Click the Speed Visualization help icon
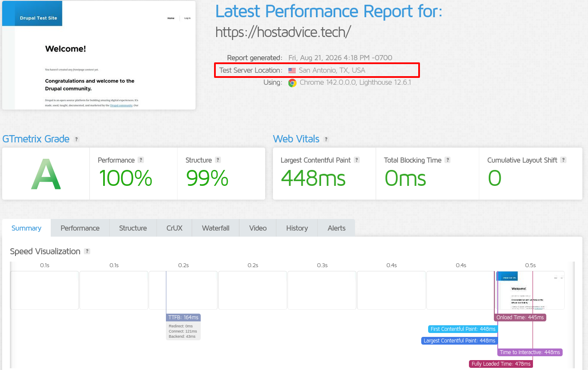 click(87, 251)
